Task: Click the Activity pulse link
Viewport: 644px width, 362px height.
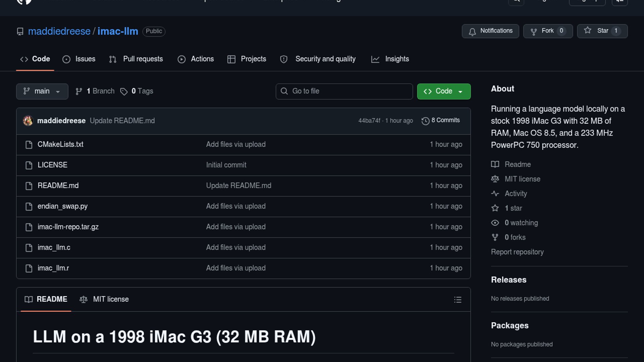Action: 516,194
